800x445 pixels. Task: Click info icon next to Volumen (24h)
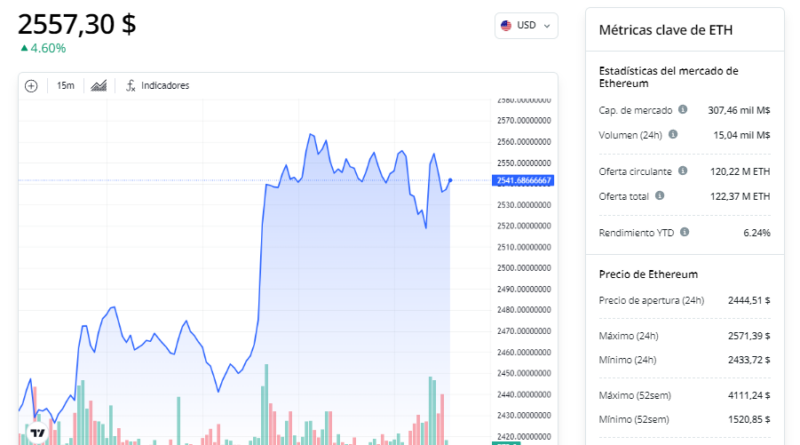(673, 134)
